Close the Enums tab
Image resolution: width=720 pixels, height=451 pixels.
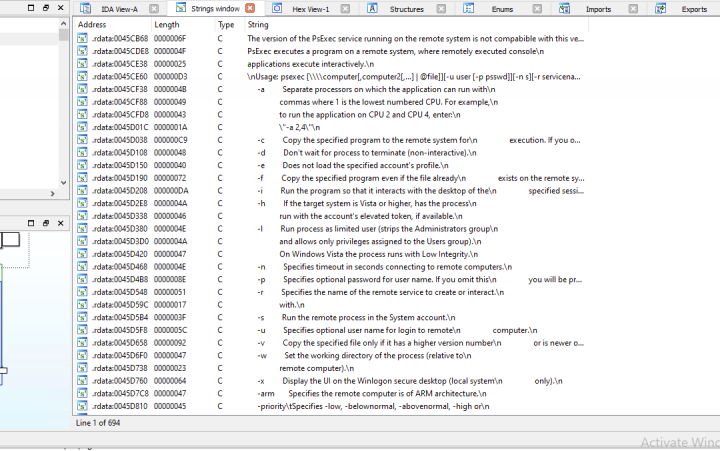537,8
